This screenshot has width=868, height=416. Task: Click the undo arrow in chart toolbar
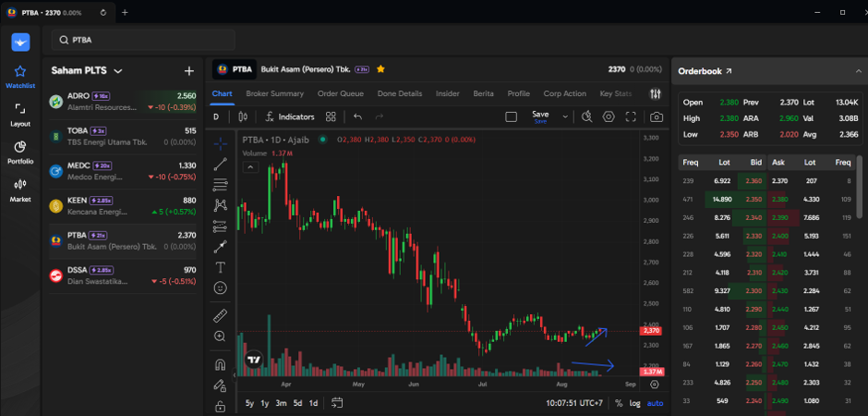(357, 116)
